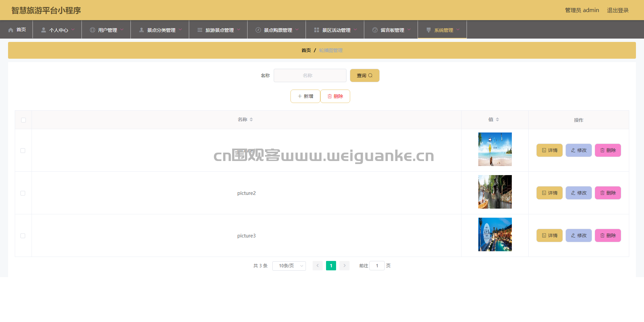Focus the 名称 search input field
This screenshot has height=322, width=644.
[x=310, y=75]
